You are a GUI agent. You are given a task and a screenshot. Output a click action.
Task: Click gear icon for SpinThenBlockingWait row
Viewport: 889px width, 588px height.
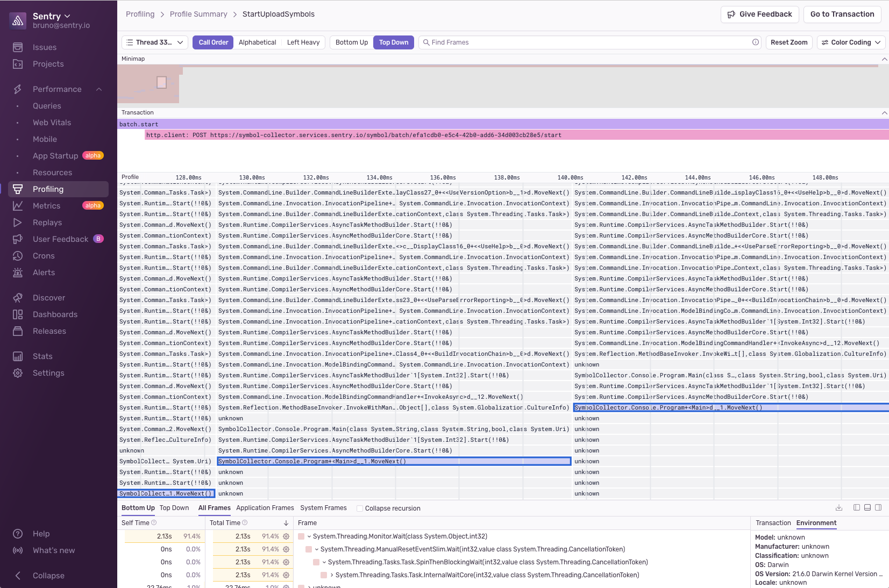(286, 562)
